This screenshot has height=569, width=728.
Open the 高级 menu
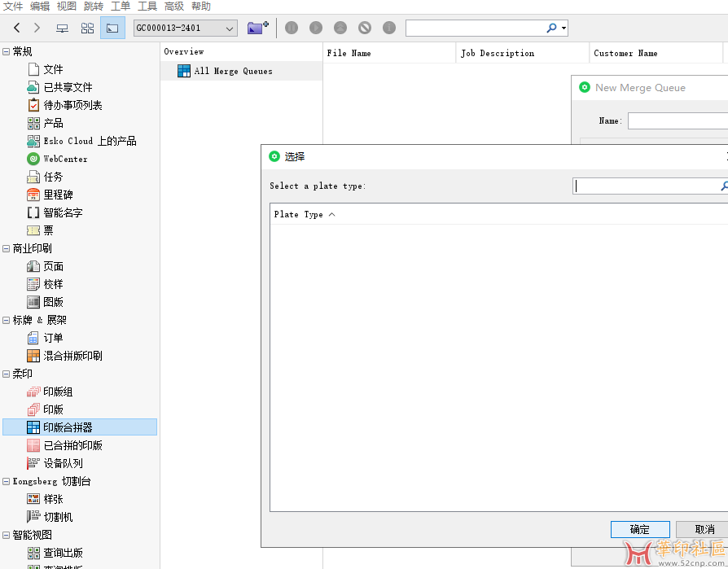click(174, 7)
